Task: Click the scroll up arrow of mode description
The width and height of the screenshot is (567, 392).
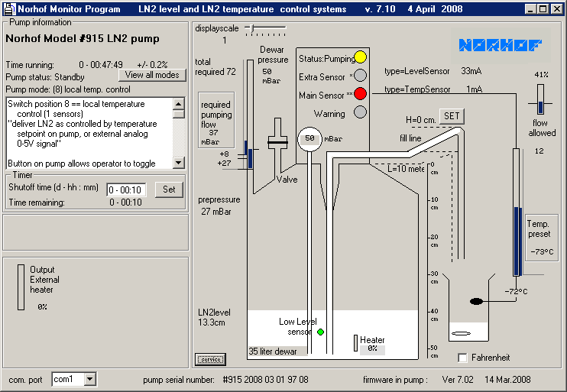Action: [178, 104]
